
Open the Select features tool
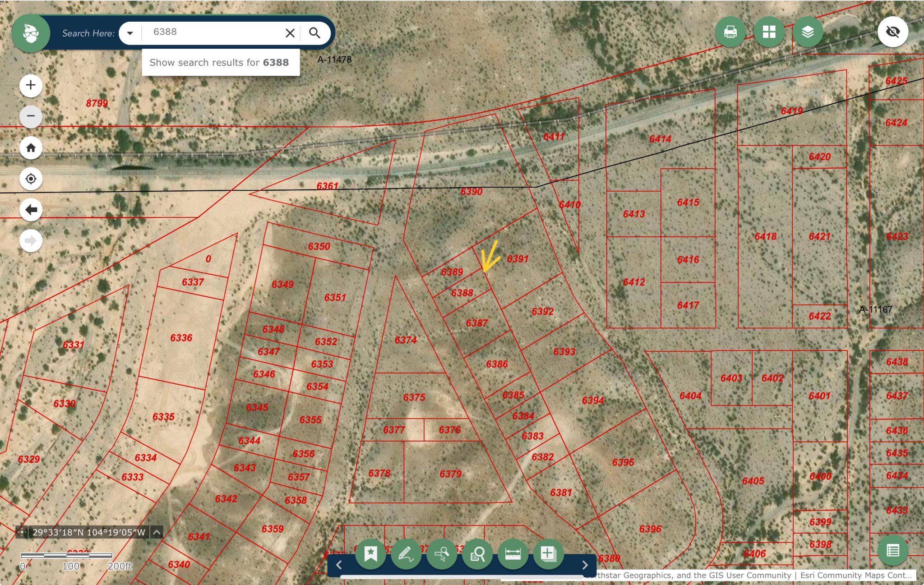(x=442, y=553)
